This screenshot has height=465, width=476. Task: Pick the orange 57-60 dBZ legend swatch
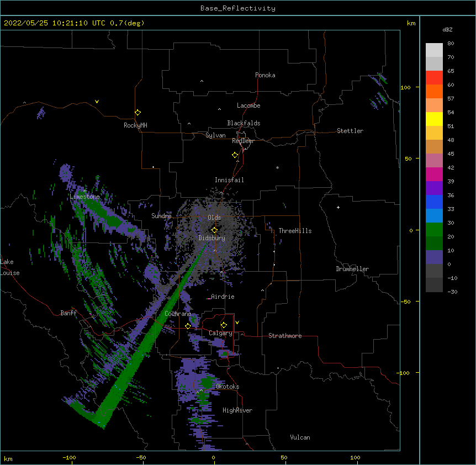click(434, 91)
